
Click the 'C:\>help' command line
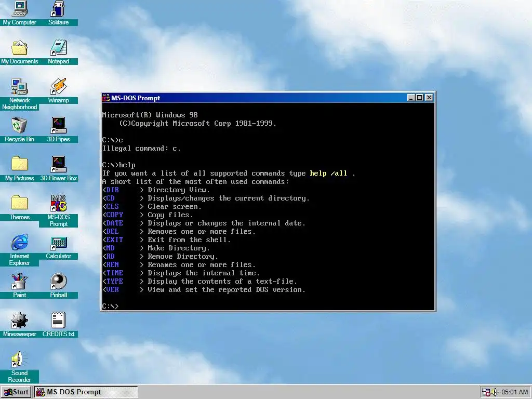[x=119, y=165]
